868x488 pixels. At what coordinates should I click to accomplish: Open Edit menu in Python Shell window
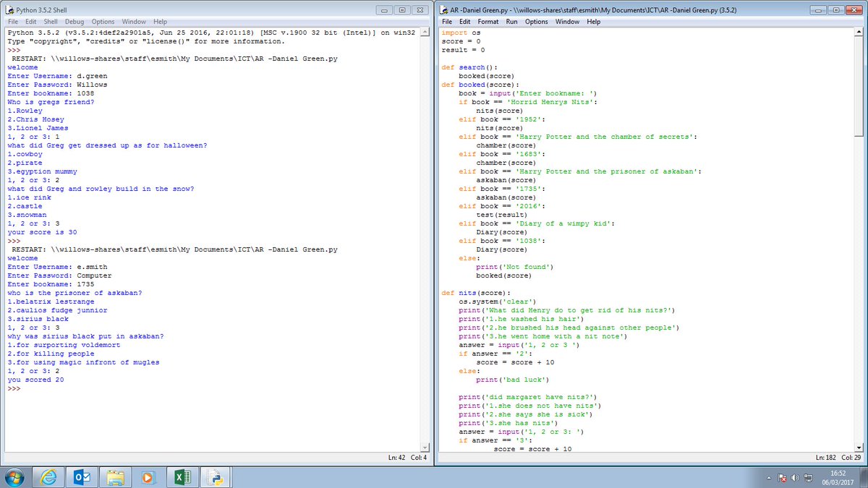tap(32, 22)
